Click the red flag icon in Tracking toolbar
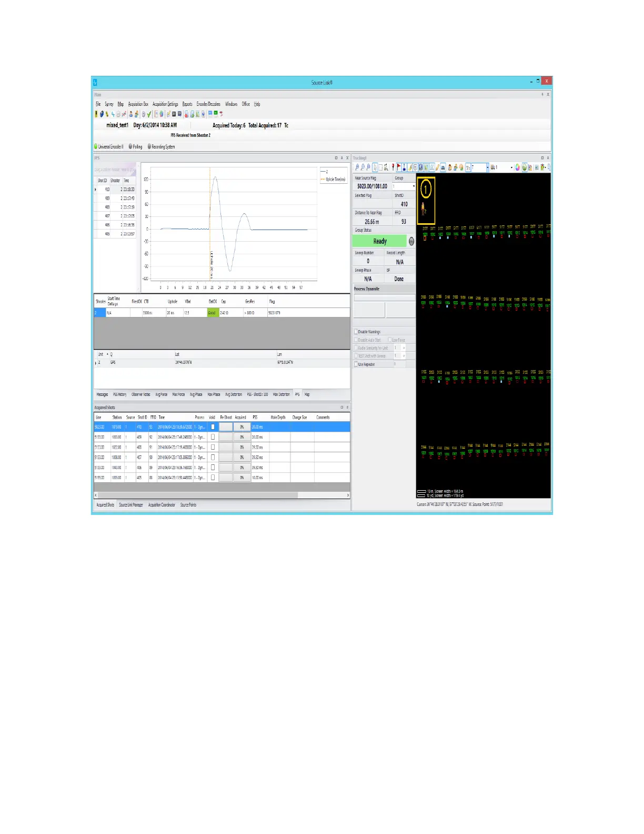Image resolution: width=644 pixels, height=834 pixels. (x=399, y=167)
